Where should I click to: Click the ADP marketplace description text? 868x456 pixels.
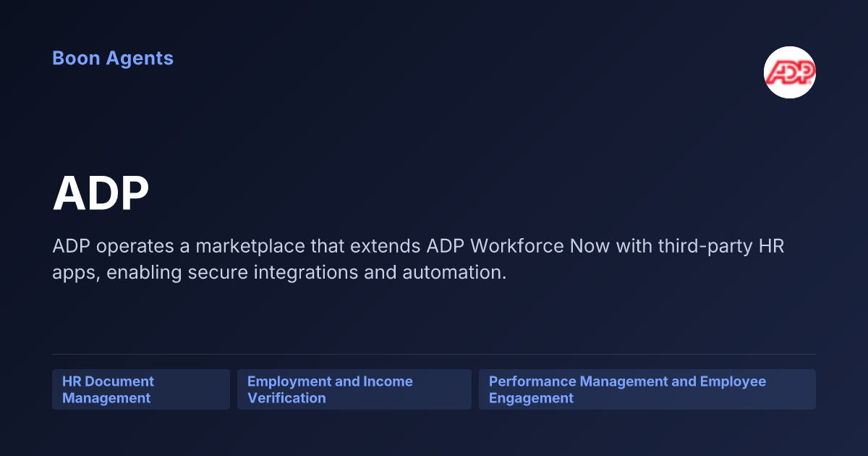419,260
